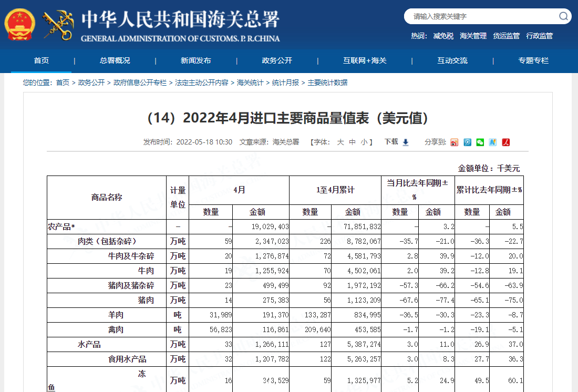
Task: Set font size to 中
Action: (x=353, y=142)
